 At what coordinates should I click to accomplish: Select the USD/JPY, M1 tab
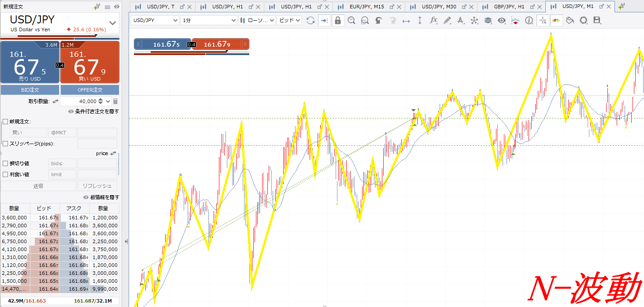pos(578,7)
